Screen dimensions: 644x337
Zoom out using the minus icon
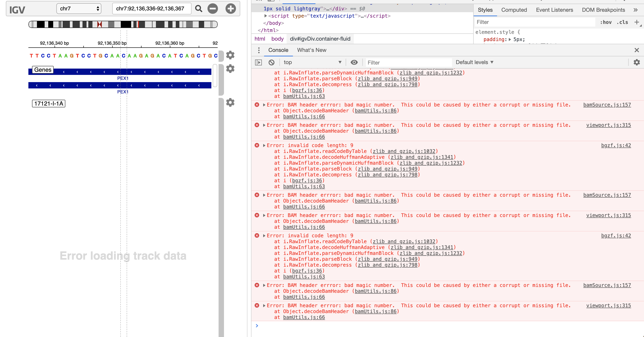click(213, 9)
